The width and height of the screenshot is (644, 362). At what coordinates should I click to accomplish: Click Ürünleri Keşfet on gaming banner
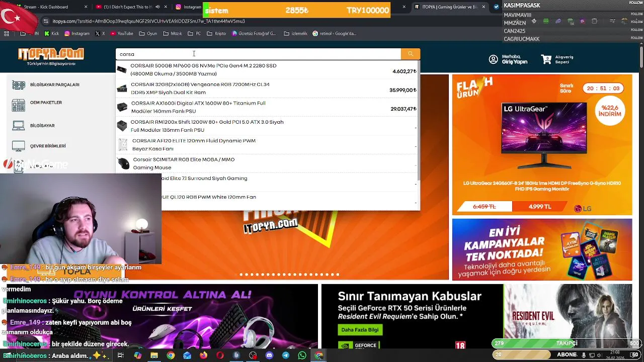click(x=162, y=309)
